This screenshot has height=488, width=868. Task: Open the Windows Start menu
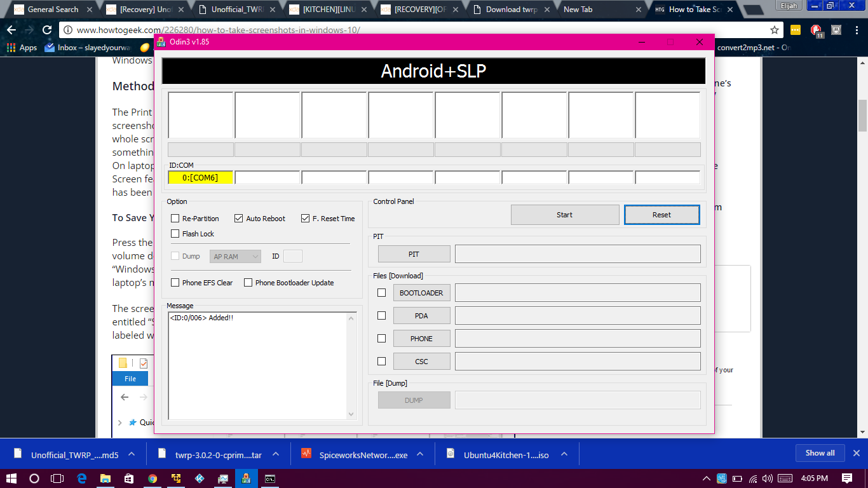(11, 478)
